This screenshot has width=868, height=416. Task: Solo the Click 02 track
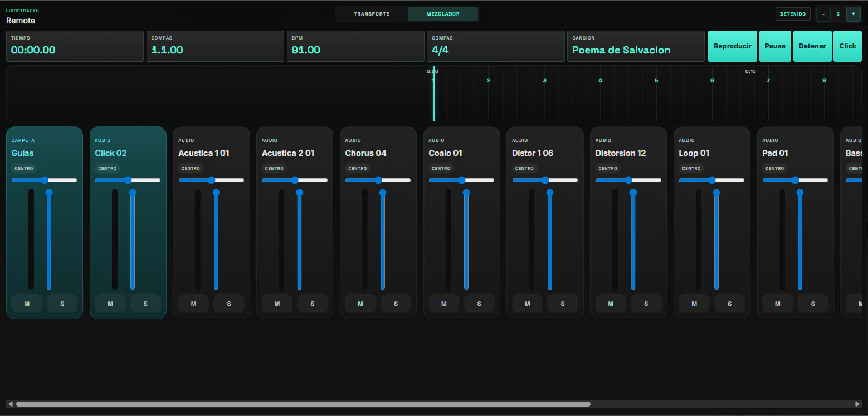click(x=145, y=304)
